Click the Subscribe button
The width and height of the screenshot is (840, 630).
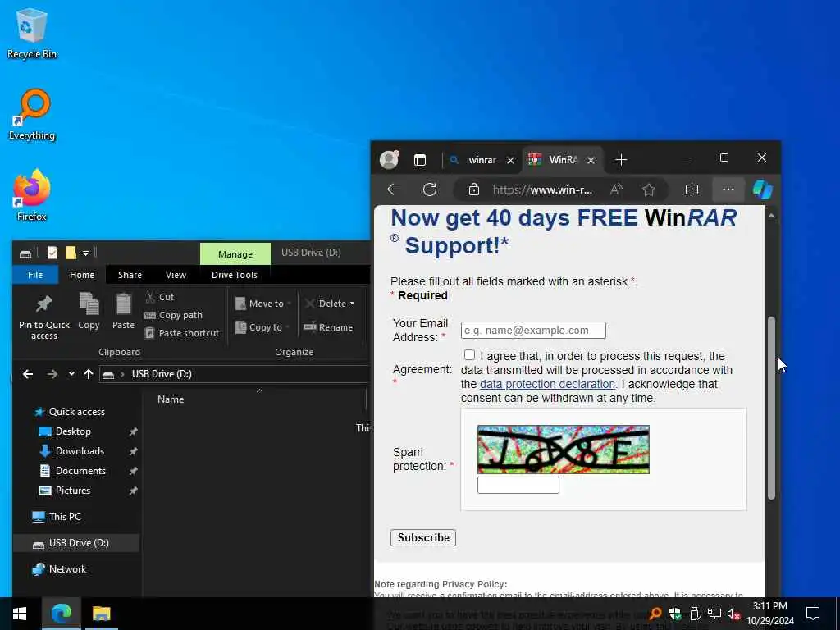coord(423,537)
